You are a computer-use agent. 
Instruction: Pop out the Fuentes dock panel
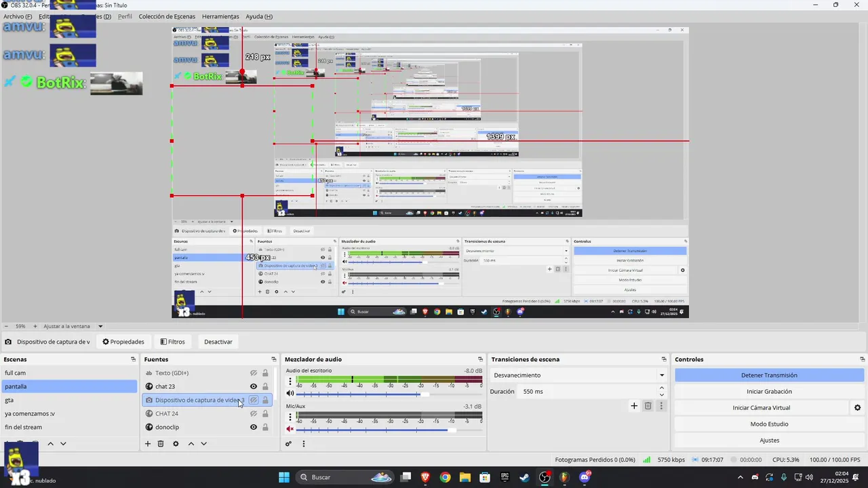click(x=274, y=359)
